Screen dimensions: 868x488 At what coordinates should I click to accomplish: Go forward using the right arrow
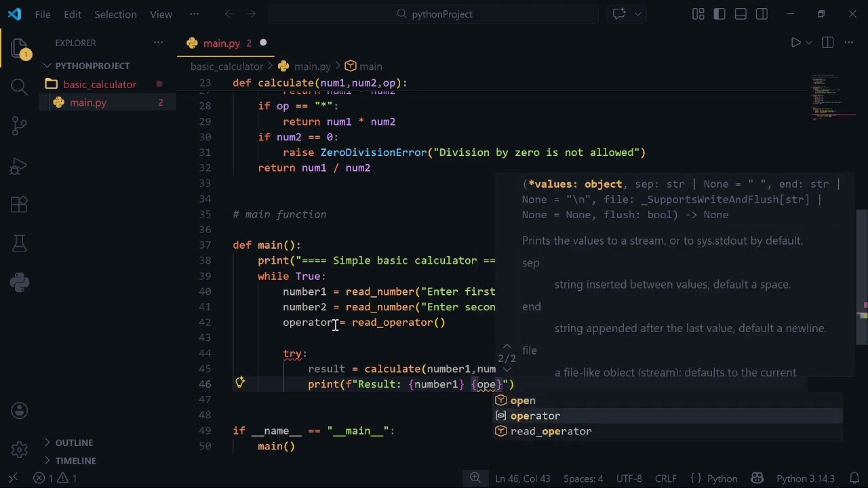251,14
